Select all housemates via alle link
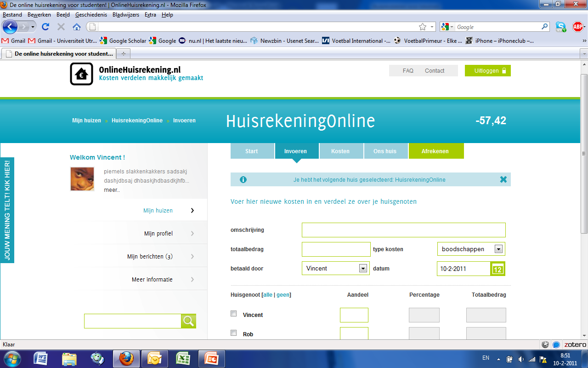Image resolution: width=588 pixels, height=368 pixels. point(267,295)
